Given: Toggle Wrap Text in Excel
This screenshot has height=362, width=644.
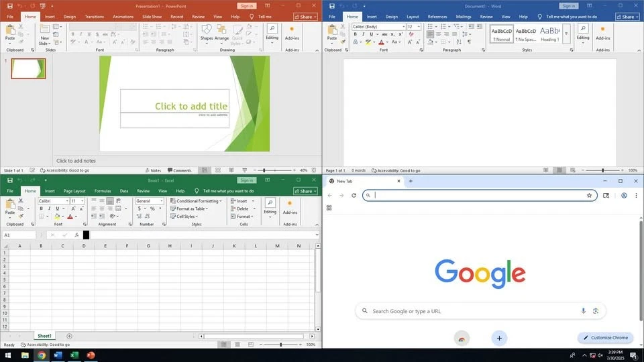Looking at the screenshot, I should 119,200.
